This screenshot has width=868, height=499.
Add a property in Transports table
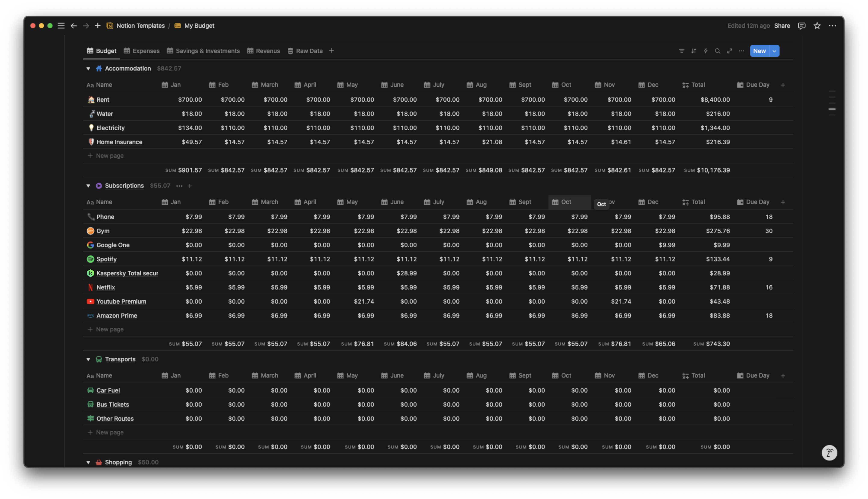782,376
